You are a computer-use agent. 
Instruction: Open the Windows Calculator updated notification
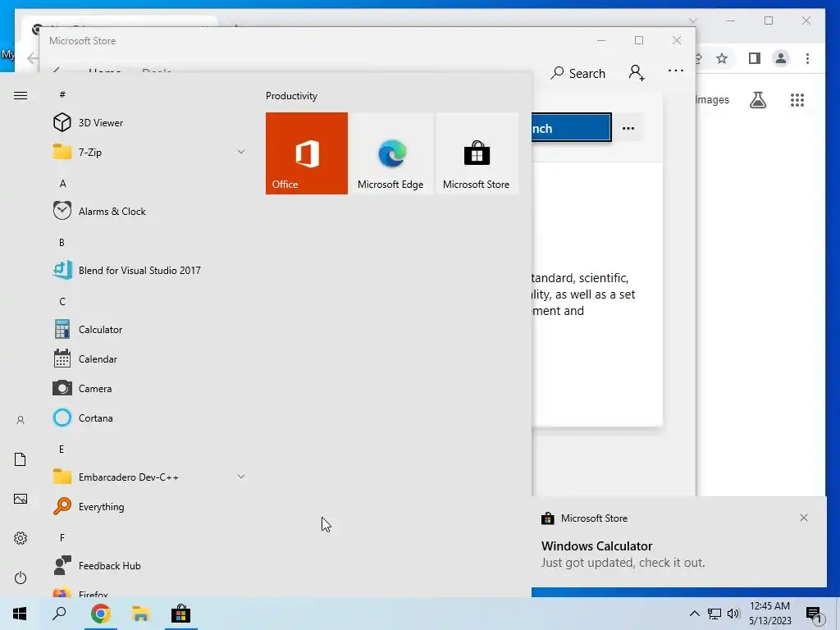pos(678,541)
